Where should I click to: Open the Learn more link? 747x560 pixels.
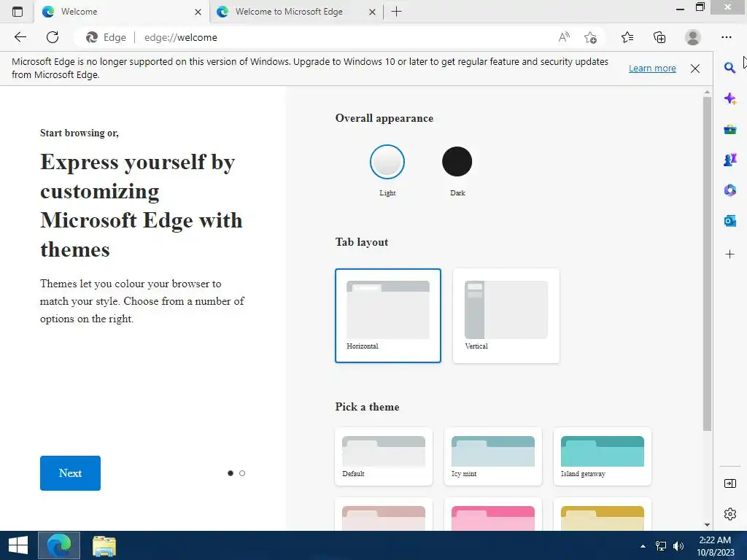tap(652, 68)
